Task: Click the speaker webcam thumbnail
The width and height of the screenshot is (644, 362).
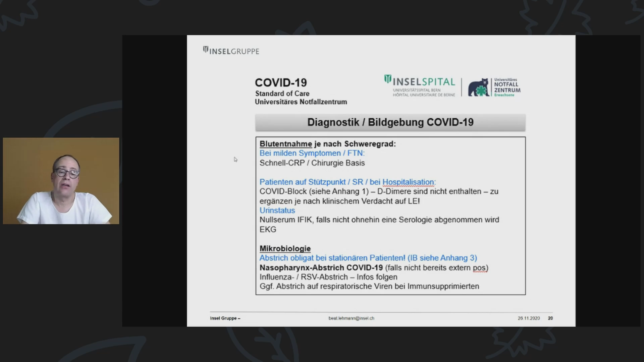Action: 61,181
